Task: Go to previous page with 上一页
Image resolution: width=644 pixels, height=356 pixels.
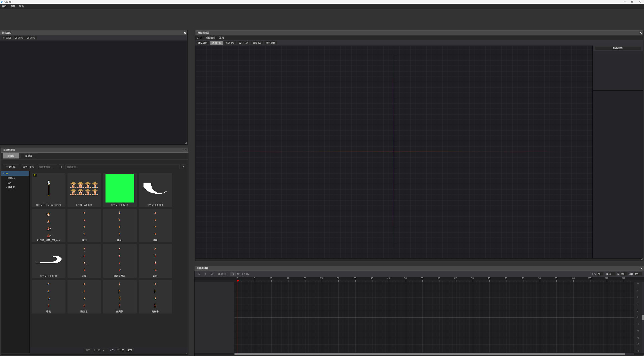Action: point(97,350)
